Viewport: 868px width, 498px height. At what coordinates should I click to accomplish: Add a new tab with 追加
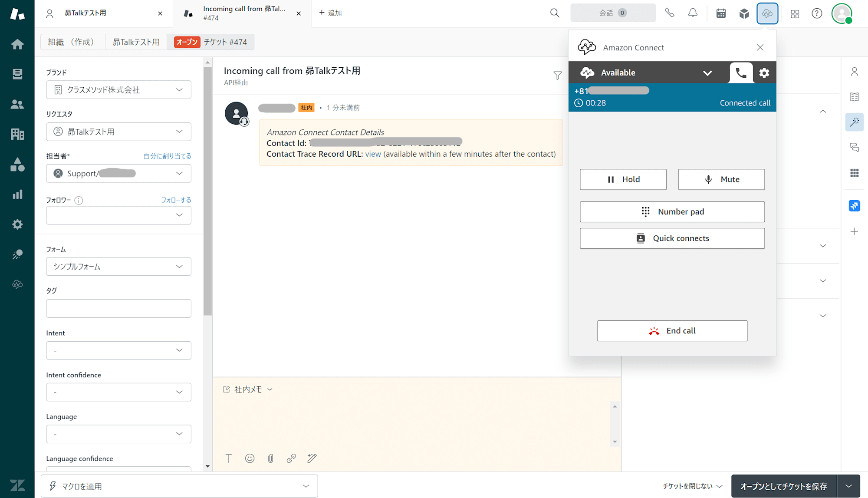(330, 13)
